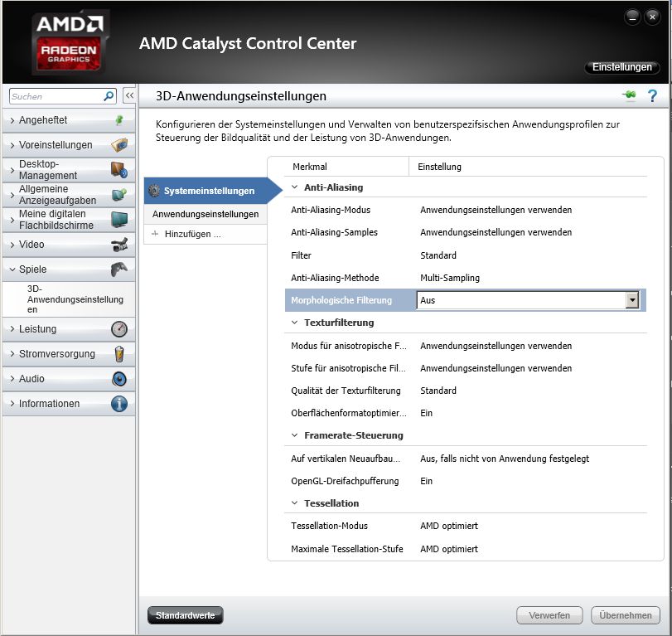The image size is (672, 636).
Task: Open the Einstellungen menu button
Action: (x=621, y=67)
